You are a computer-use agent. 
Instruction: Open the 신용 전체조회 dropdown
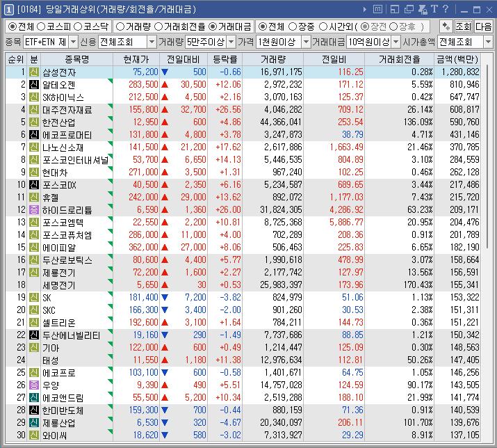coord(152,42)
